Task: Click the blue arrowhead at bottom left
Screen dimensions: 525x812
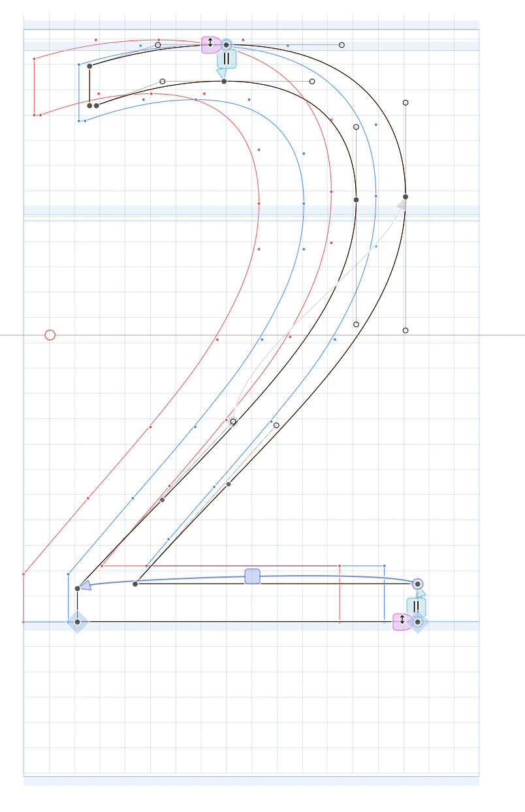Action: pos(85,586)
